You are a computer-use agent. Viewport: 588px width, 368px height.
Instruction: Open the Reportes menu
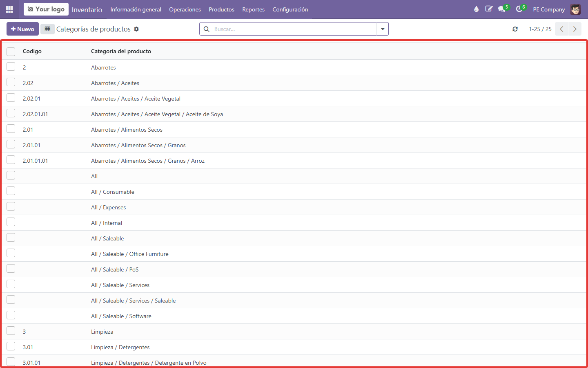tap(254, 9)
